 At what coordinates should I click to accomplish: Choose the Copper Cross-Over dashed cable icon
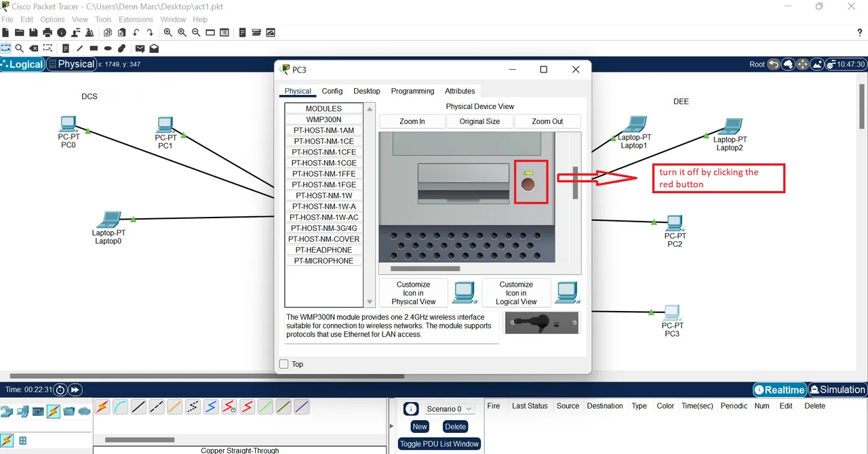157,407
